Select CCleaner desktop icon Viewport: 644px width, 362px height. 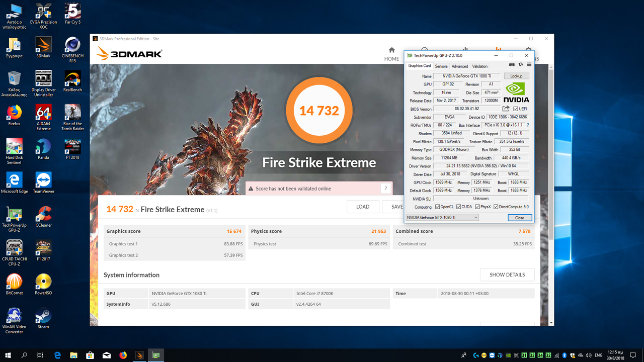43,217
